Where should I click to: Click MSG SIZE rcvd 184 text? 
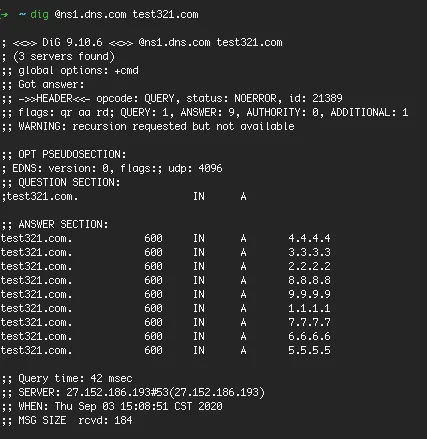(75, 420)
